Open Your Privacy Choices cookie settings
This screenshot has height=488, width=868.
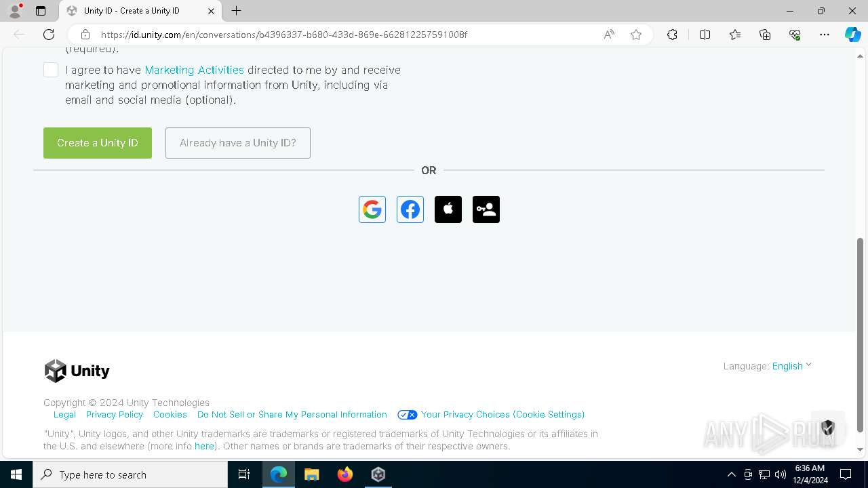[502, 414]
